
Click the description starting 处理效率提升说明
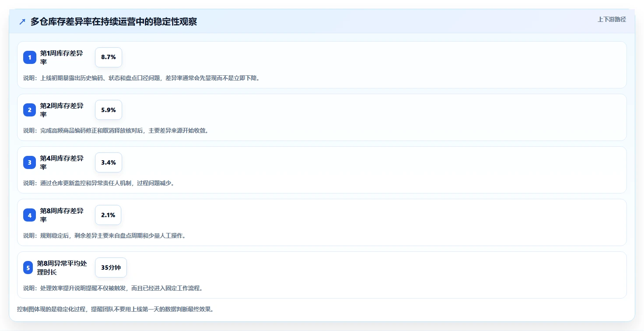point(113,288)
